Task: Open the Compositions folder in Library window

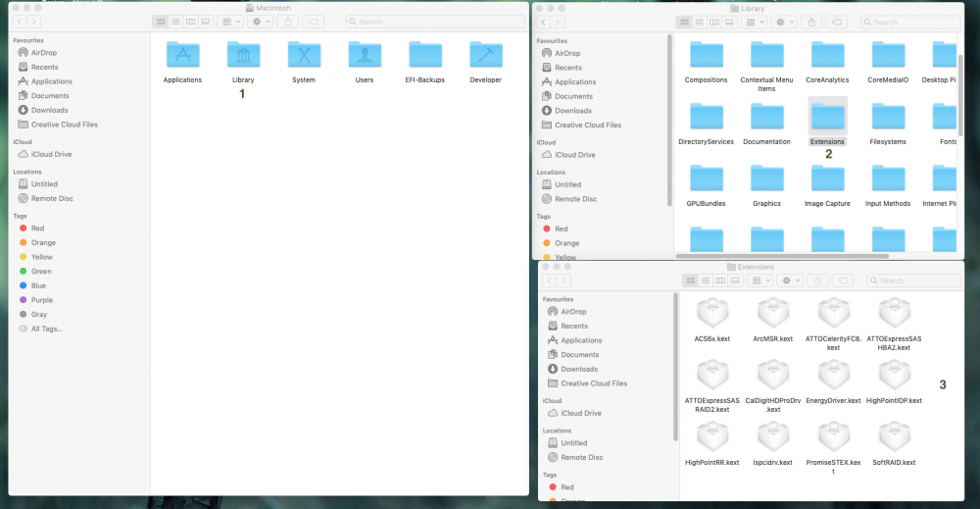Action: (707, 55)
